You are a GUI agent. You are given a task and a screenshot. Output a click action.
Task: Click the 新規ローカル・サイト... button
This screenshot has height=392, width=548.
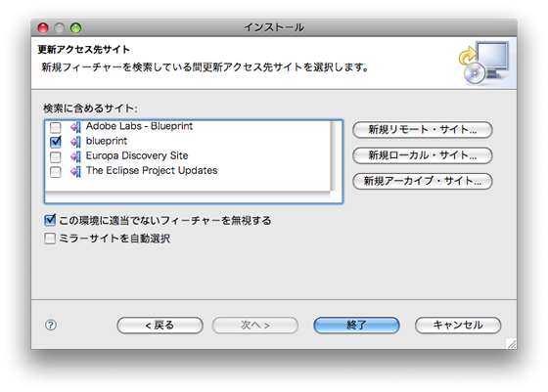click(423, 155)
